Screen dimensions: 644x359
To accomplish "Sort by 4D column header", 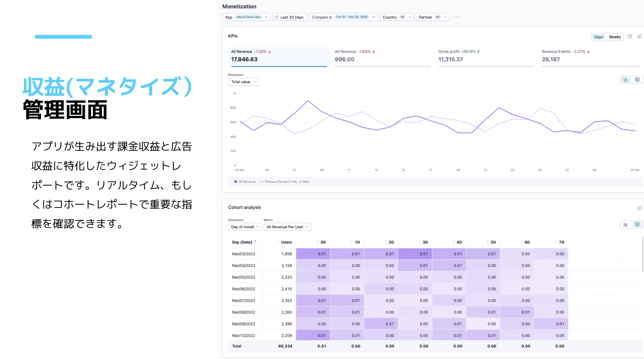I will coord(457,242).
